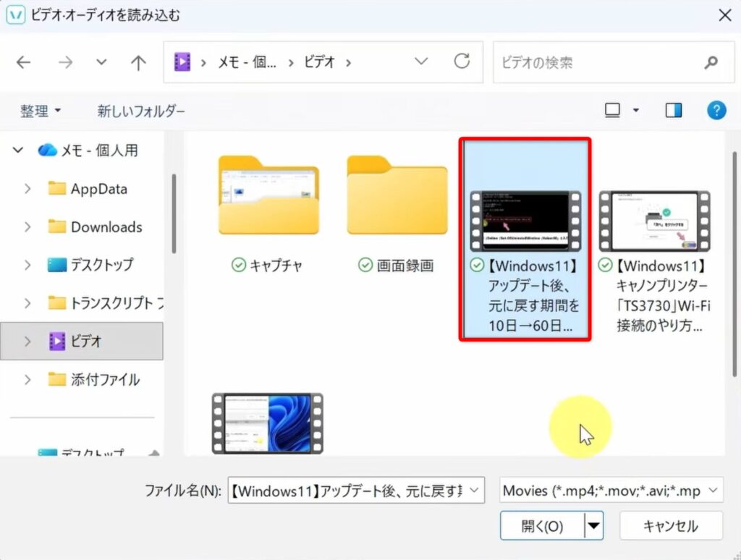Image resolution: width=741 pixels, height=560 pixels.
Task: Refresh the ビデオ folder view
Action: [462, 62]
